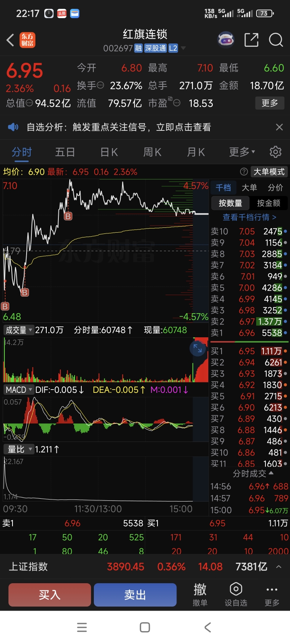Tap the 融 margin badge
The width and height of the screenshot is (290, 644).
[138, 48]
